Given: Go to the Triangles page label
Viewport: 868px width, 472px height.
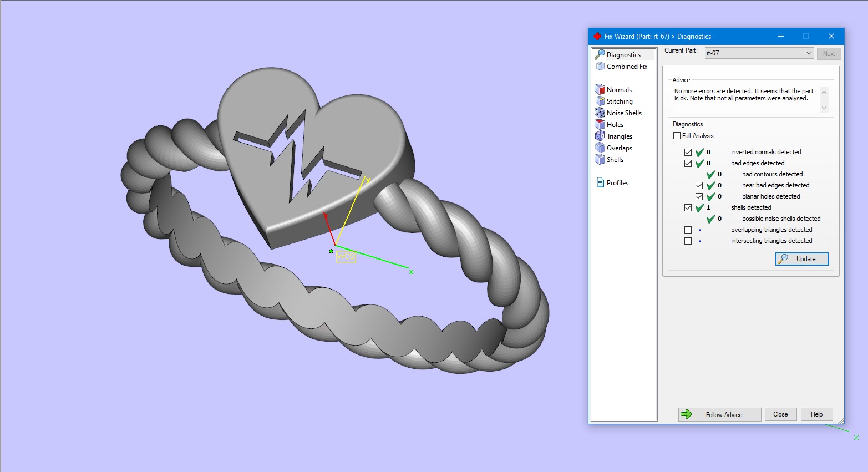Looking at the screenshot, I should [x=620, y=136].
